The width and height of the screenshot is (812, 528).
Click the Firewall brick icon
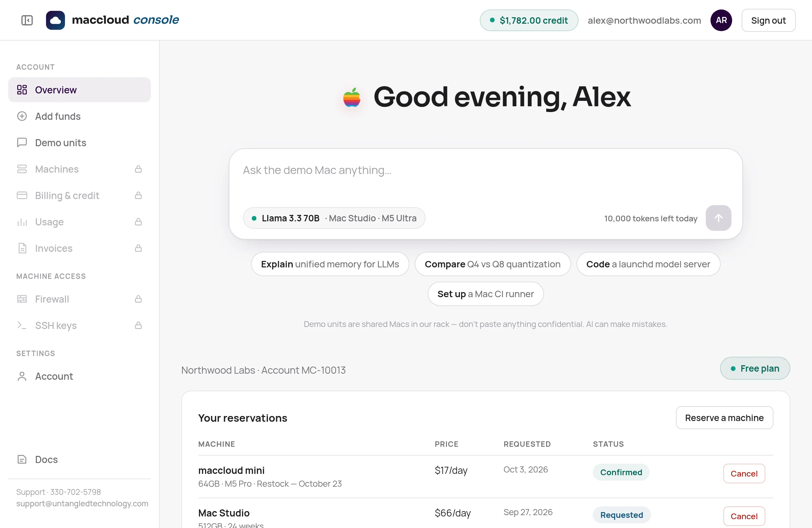pyautogui.click(x=22, y=299)
